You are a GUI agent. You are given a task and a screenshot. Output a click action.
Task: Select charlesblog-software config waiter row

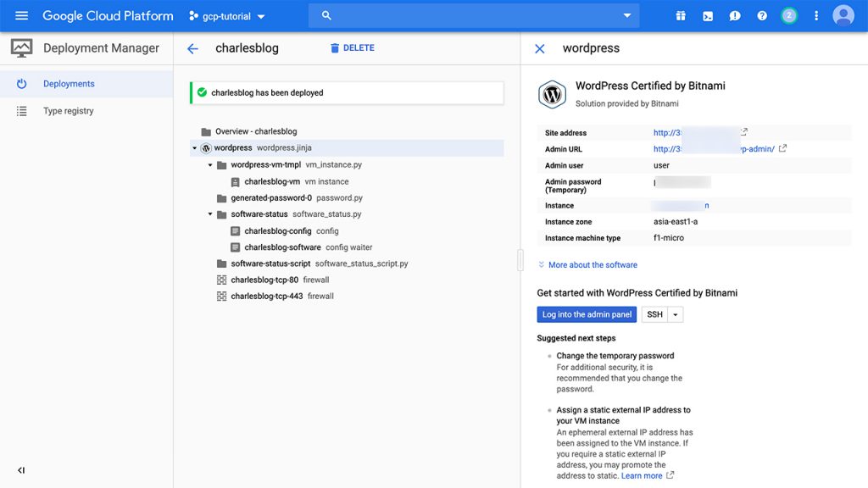(x=347, y=247)
